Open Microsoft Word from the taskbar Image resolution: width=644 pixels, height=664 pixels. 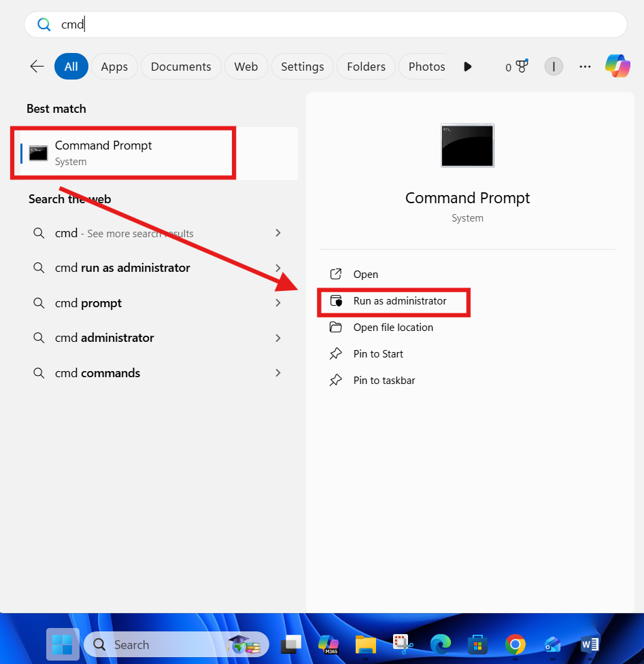click(589, 644)
